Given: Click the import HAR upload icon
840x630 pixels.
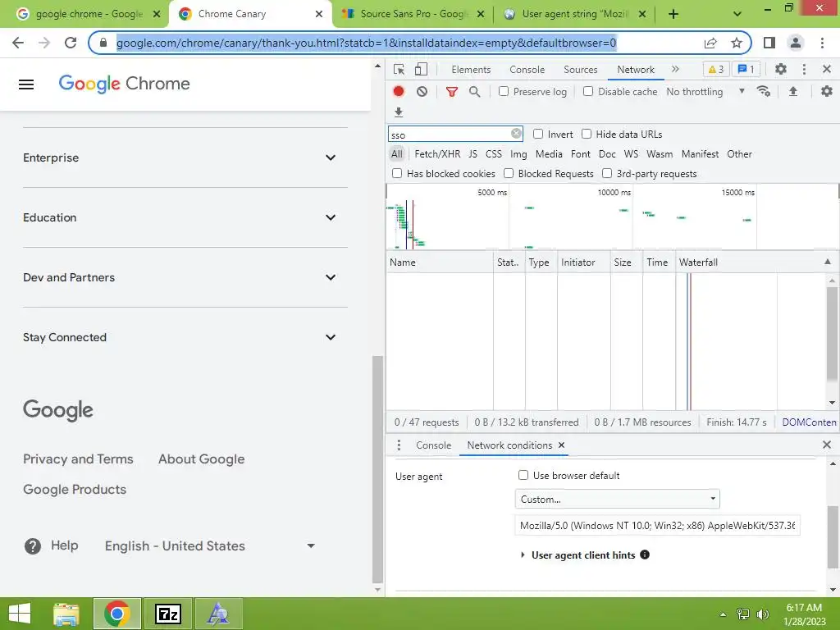Looking at the screenshot, I should tap(793, 92).
